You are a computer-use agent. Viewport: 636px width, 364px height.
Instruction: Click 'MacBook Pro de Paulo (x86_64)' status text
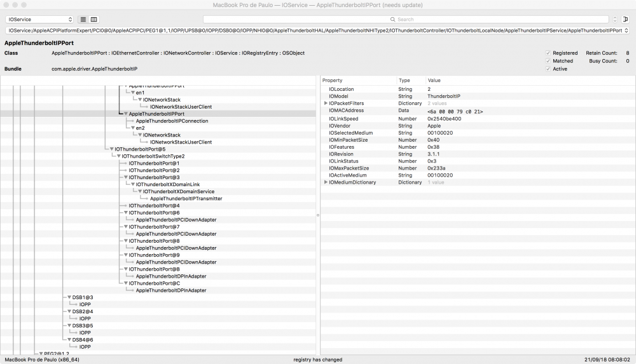coord(42,360)
